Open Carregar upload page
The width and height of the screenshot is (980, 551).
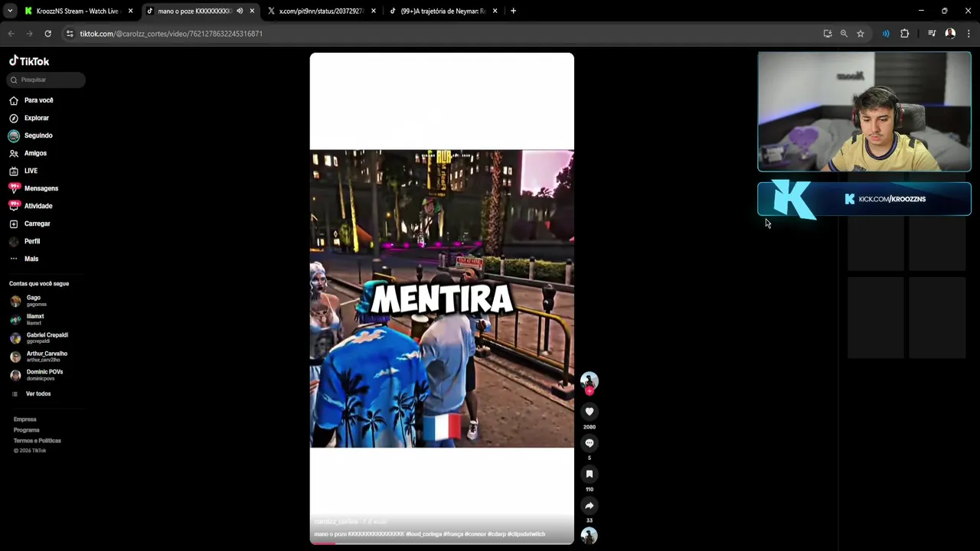click(x=37, y=223)
